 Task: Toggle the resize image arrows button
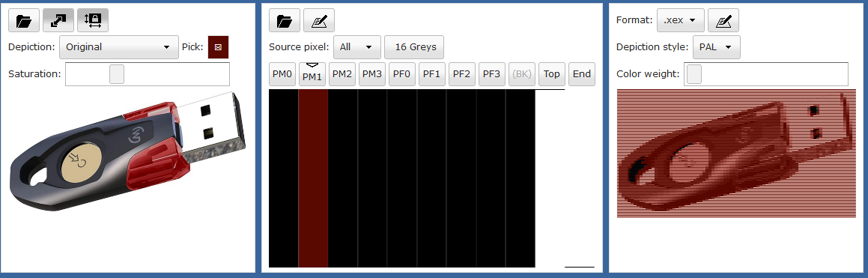click(x=58, y=20)
